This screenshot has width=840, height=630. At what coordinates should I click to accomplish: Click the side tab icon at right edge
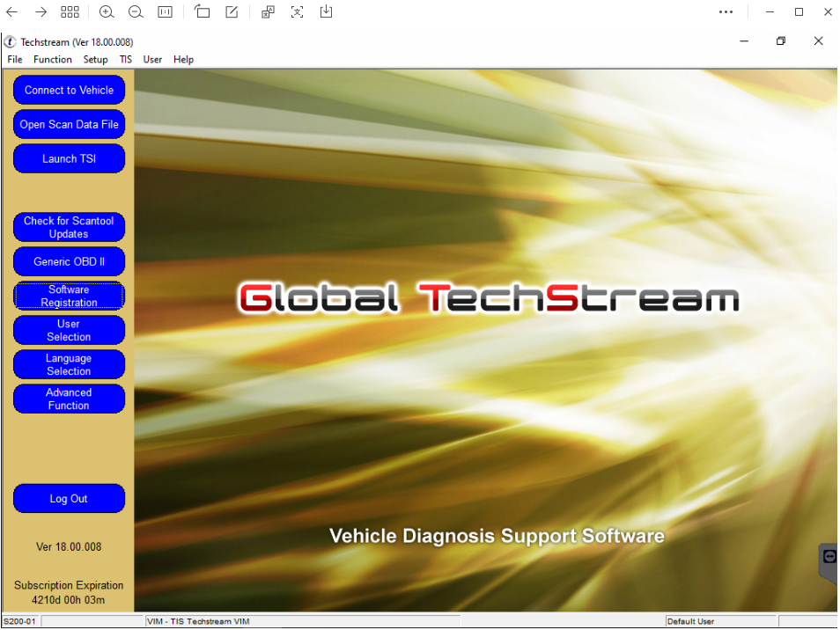829,557
